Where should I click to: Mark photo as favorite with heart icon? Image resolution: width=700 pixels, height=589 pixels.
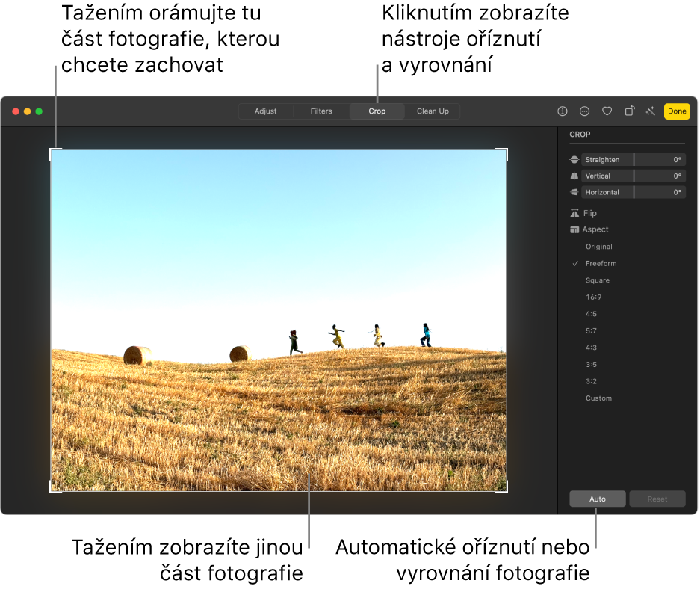pos(607,111)
